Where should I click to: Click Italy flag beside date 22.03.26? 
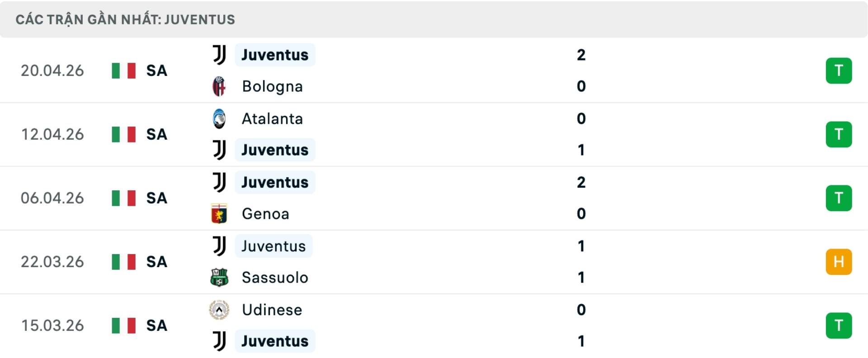click(x=123, y=262)
